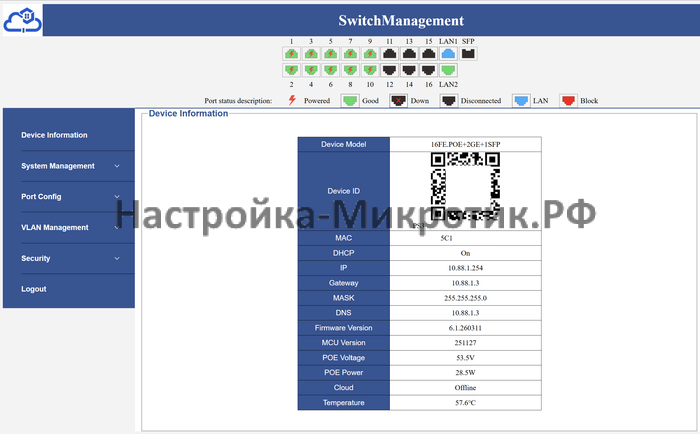Viewport: 700px width, 434px height.
Task: Click the Down status legend icon
Action: (x=398, y=100)
